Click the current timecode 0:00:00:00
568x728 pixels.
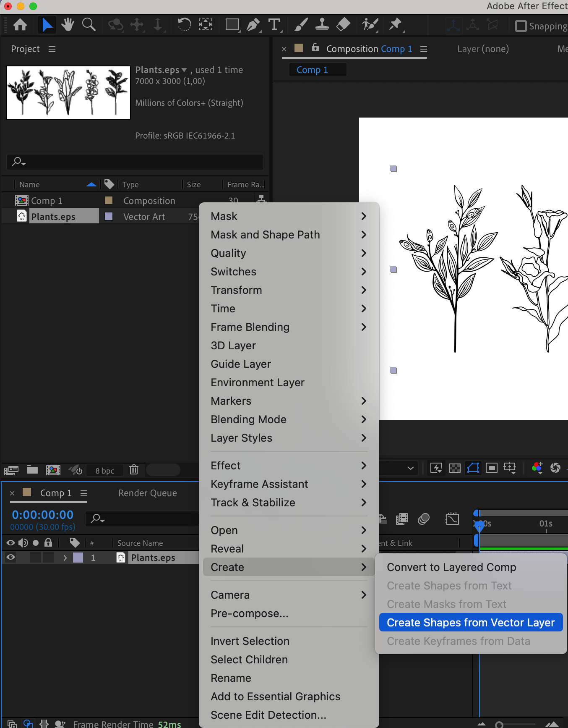[x=43, y=515]
